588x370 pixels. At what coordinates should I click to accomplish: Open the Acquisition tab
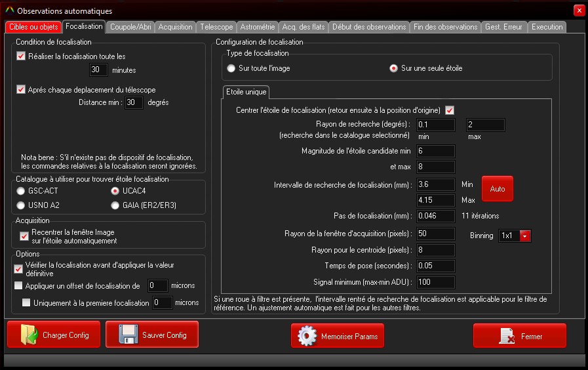tap(175, 27)
